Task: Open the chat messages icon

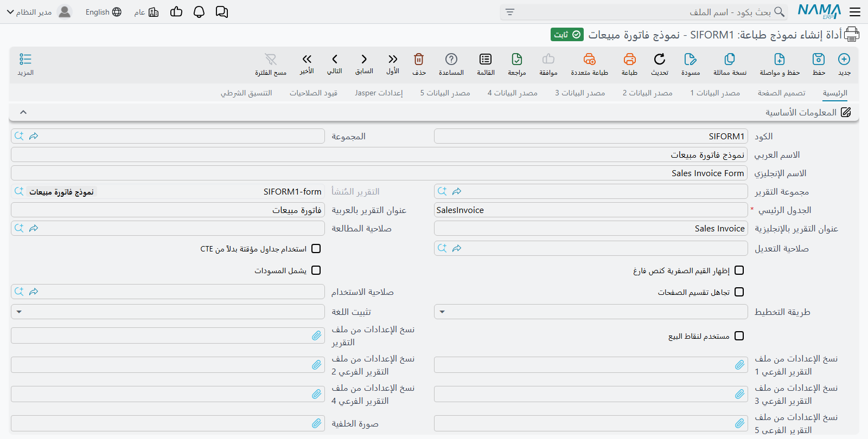Action: (222, 12)
